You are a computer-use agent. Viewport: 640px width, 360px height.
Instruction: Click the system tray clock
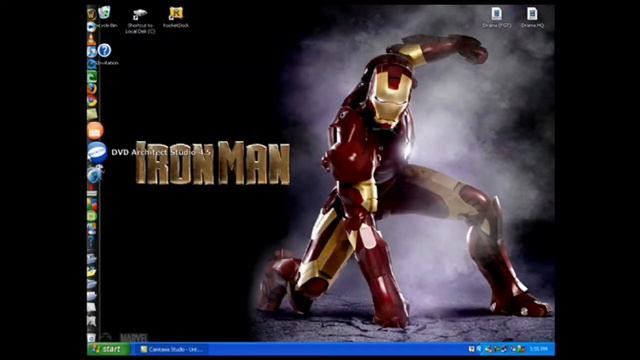[x=538, y=349]
